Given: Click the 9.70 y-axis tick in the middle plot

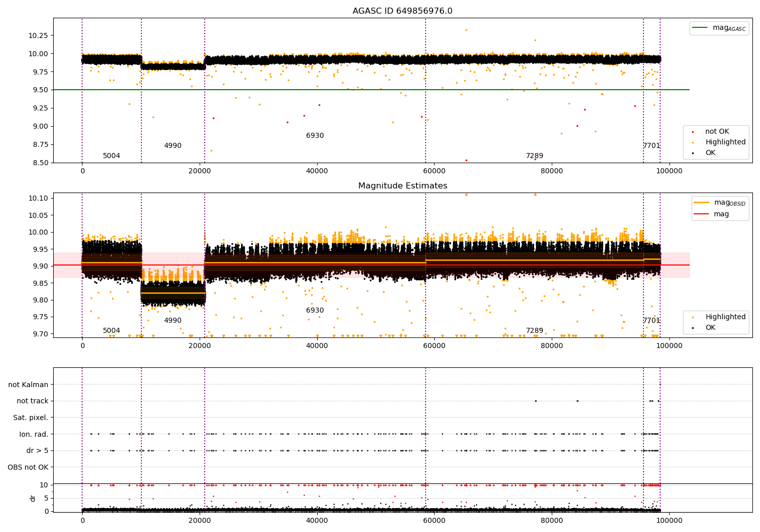Looking at the screenshot, I should [x=40, y=334].
